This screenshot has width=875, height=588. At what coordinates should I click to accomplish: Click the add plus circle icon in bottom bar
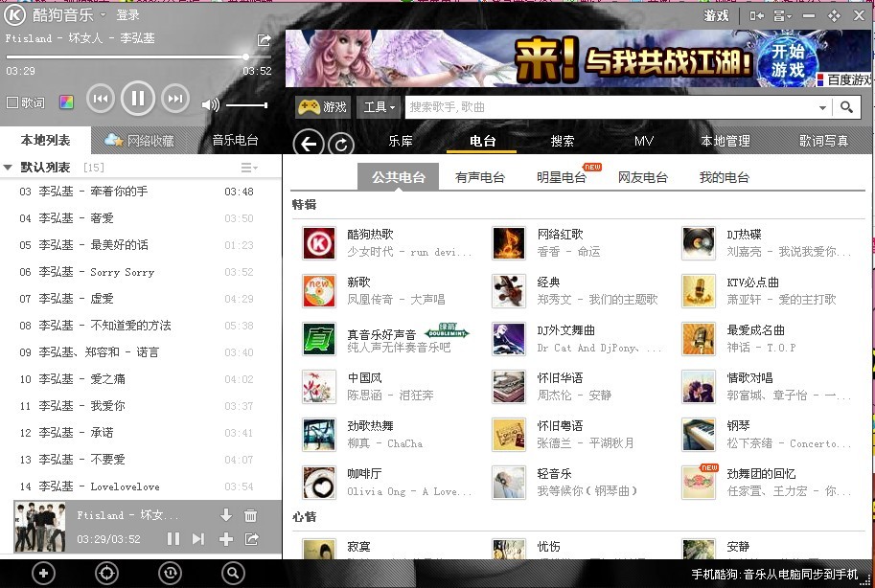(43, 573)
